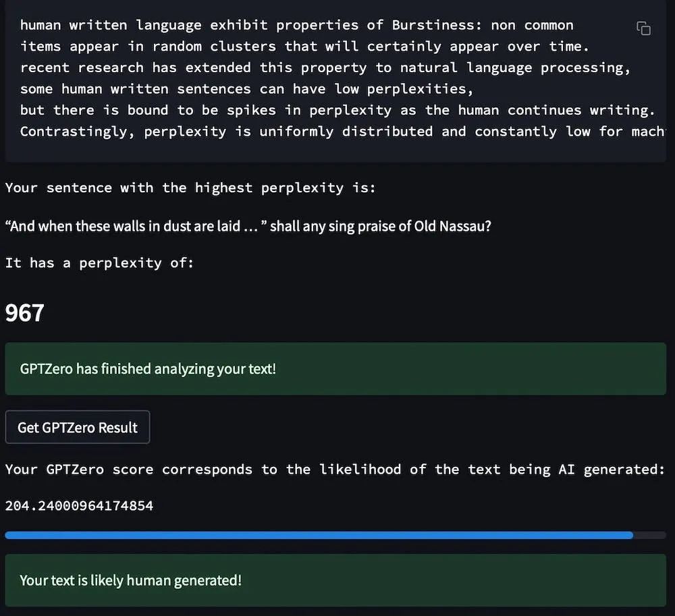Viewport: 675px width, 616px height.
Task: Click the 'Your text is likely human generated!' banner
Action: pyautogui.click(x=335, y=580)
